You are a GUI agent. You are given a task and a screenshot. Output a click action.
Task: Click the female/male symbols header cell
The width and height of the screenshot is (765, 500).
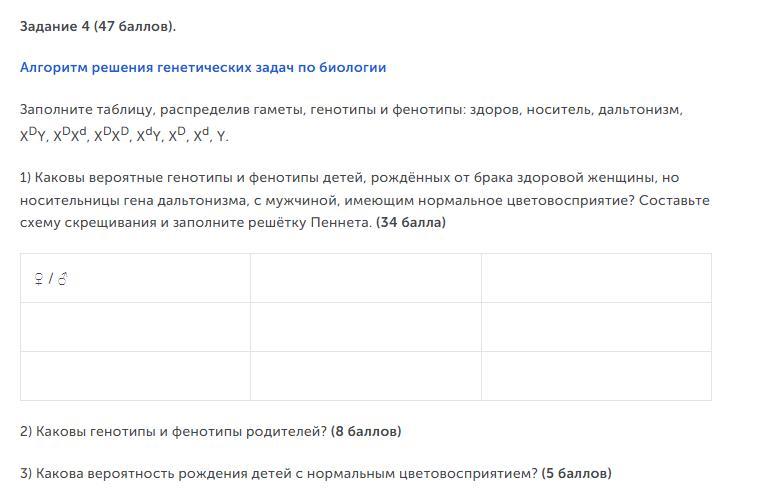click(135, 278)
